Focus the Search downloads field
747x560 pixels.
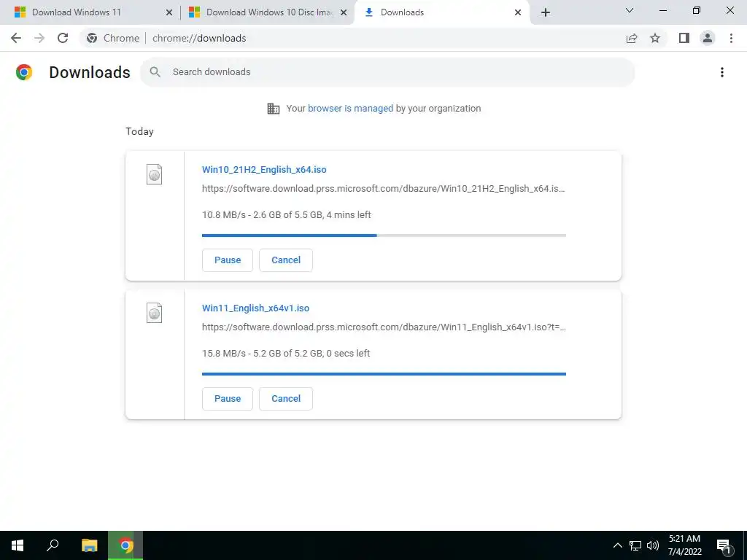(387, 72)
